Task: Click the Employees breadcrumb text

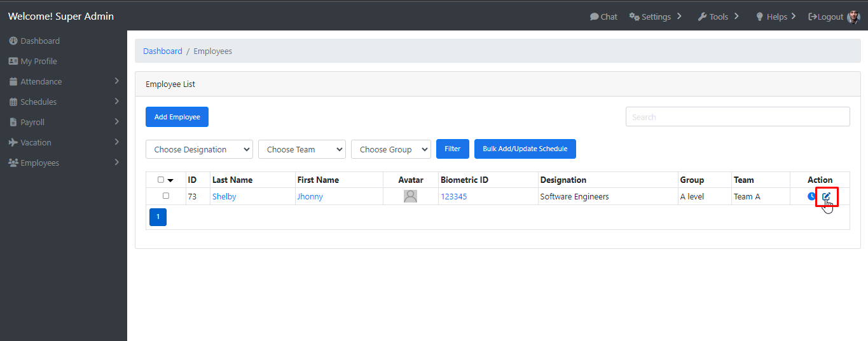Action: point(212,51)
